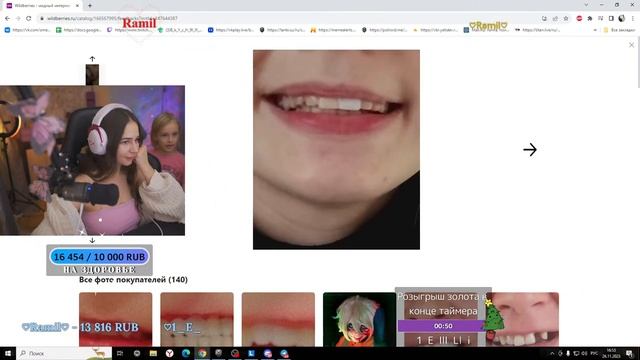Open the Все закладки bookmarks folder

[619, 30]
